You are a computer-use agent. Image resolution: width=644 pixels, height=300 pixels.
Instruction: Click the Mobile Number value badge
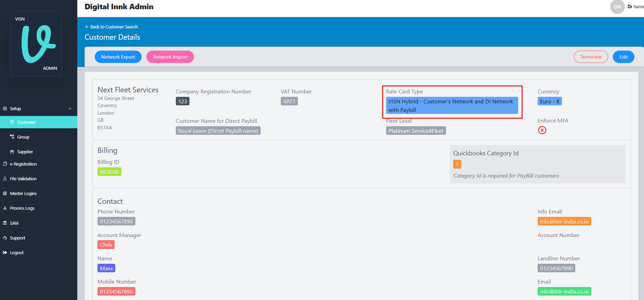pos(116,291)
